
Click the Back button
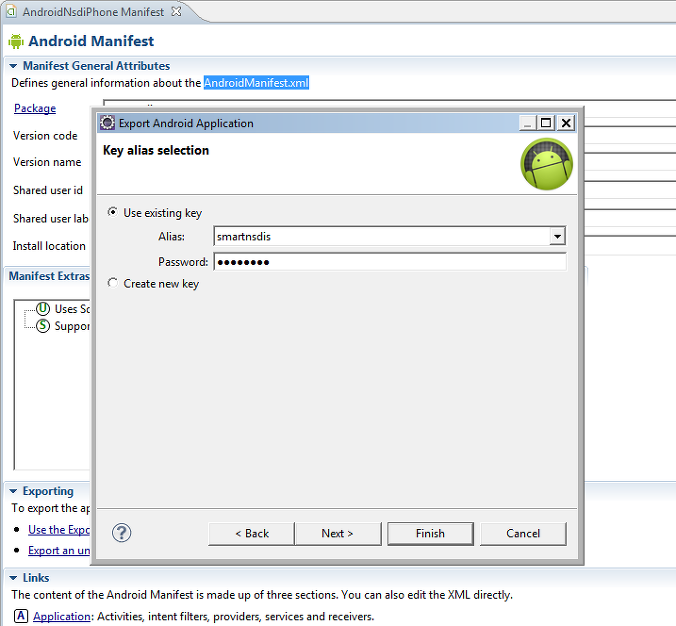[251, 534]
